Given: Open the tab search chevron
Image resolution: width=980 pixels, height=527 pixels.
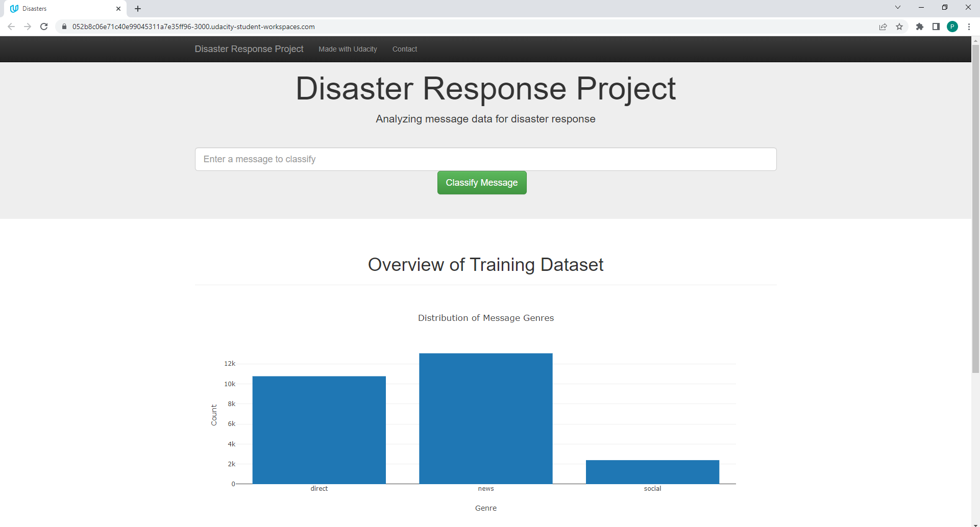Looking at the screenshot, I should pos(898,7).
